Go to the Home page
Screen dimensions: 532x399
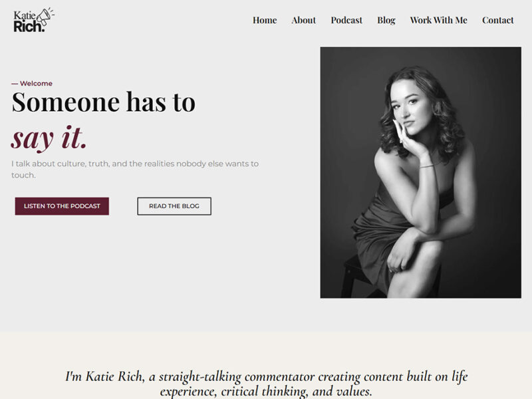click(x=264, y=20)
